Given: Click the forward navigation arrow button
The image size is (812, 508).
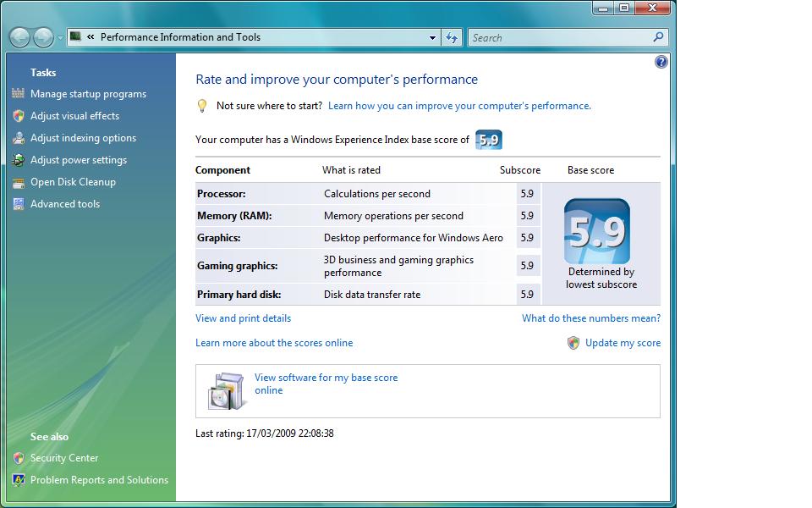Looking at the screenshot, I should tap(43, 37).
